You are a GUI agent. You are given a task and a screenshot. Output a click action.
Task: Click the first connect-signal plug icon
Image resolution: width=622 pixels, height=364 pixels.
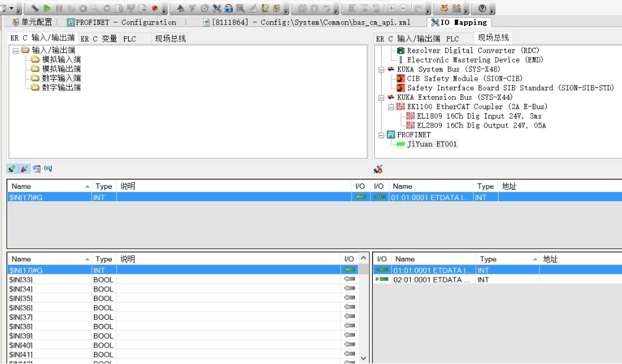click(x=12, y=169)
